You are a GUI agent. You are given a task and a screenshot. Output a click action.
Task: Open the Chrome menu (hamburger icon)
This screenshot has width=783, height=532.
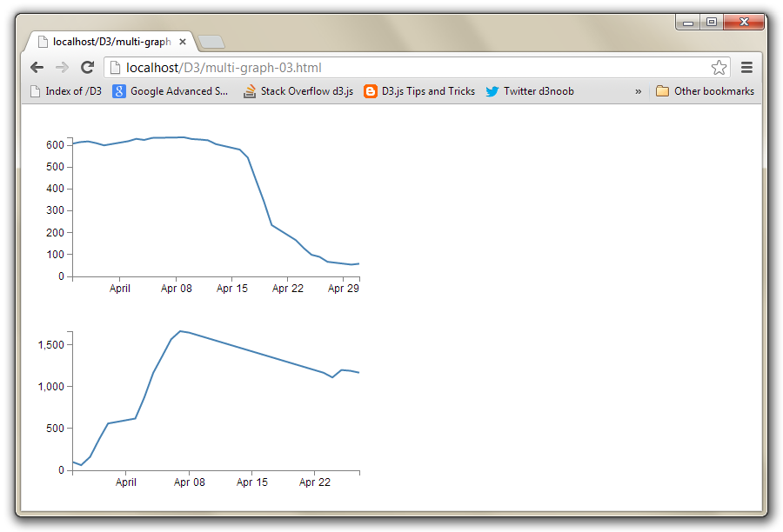click(746, 67)
